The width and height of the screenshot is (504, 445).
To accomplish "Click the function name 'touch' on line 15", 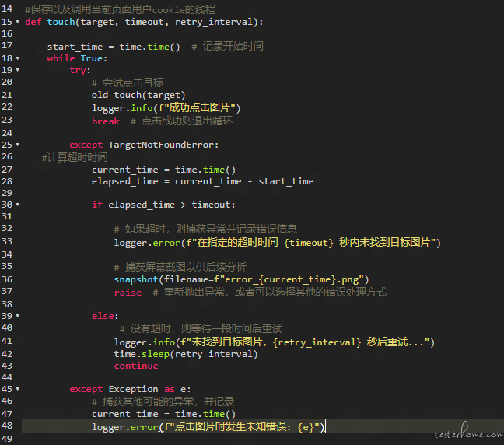I will [61, 22].
